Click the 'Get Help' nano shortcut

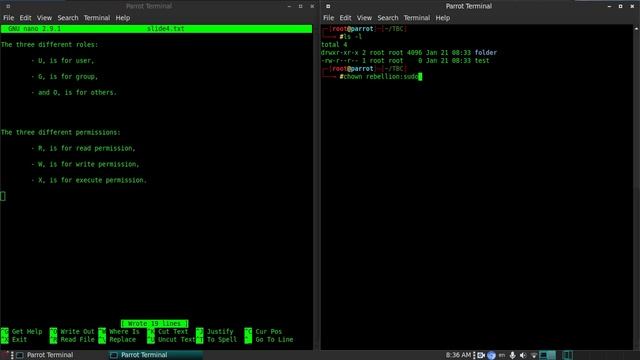[x=27, y=331]
